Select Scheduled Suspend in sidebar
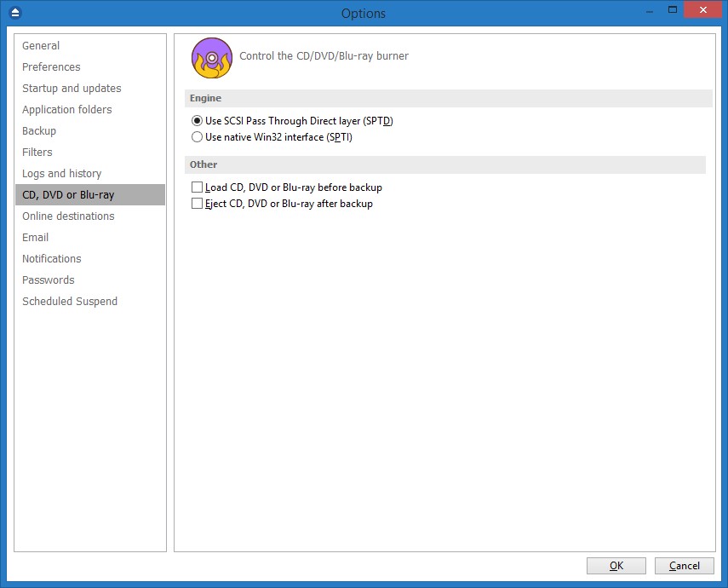728x588 pixels. coord(70,302)
